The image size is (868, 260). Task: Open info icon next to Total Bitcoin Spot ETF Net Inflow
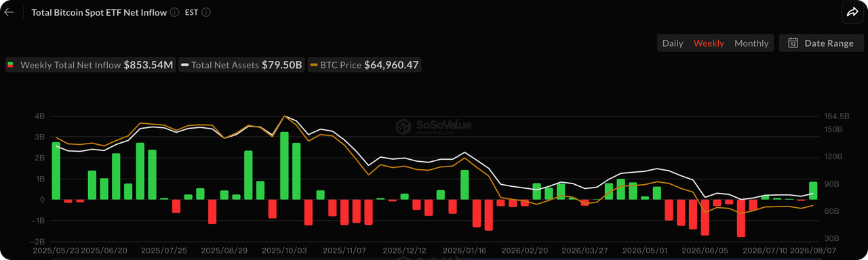coord(175,12)
